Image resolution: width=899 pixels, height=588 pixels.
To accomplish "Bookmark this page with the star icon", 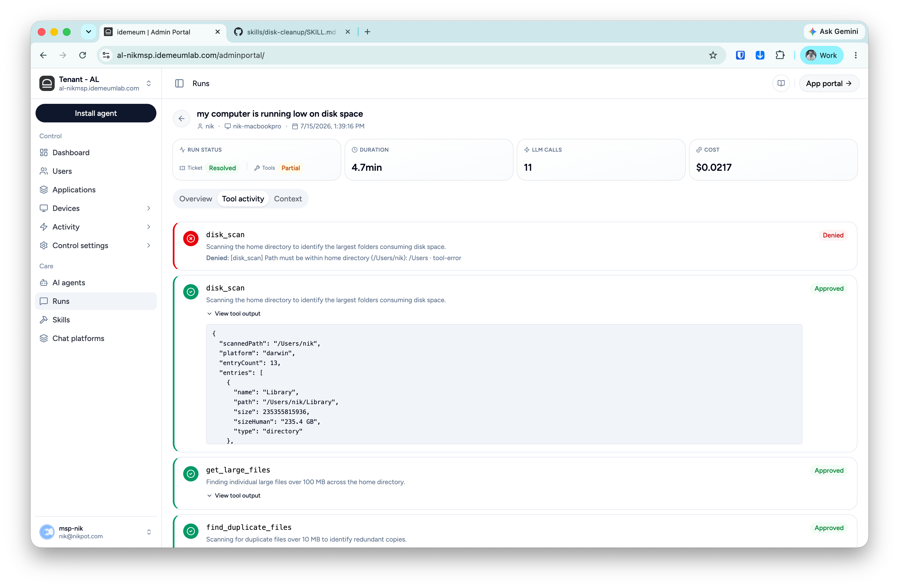I will click(713, 55).
